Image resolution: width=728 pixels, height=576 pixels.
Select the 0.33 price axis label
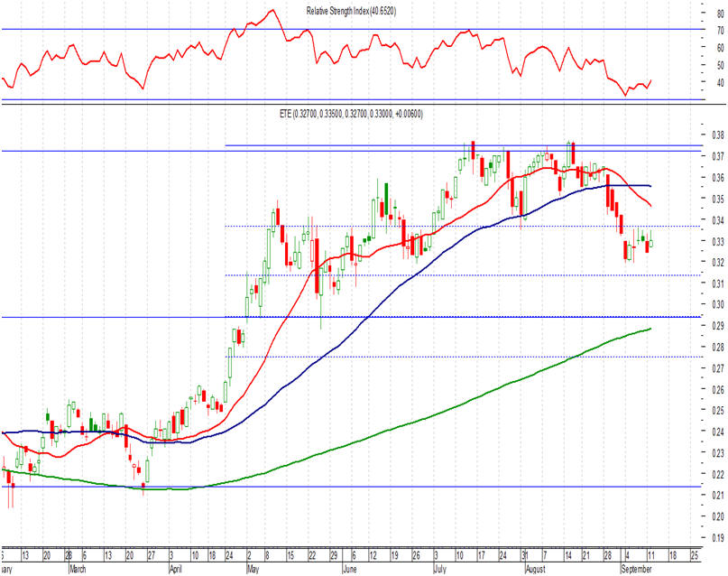tap(718, 241)
